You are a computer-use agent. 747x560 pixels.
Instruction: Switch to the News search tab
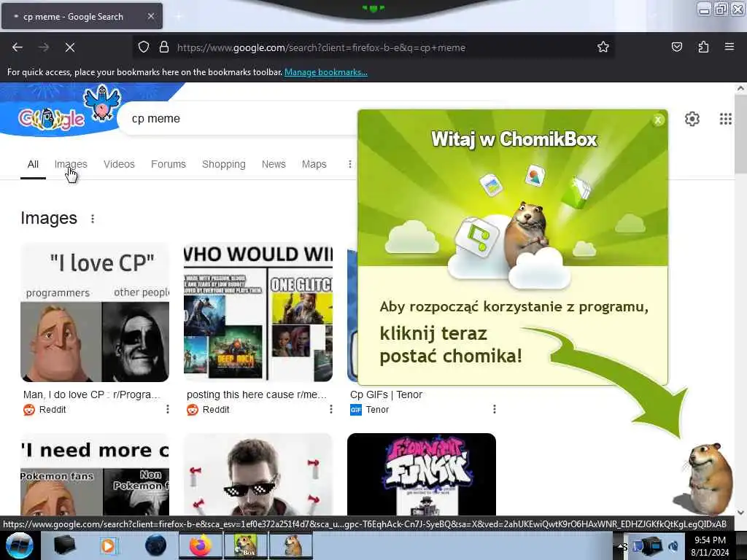tap(274, 164)
